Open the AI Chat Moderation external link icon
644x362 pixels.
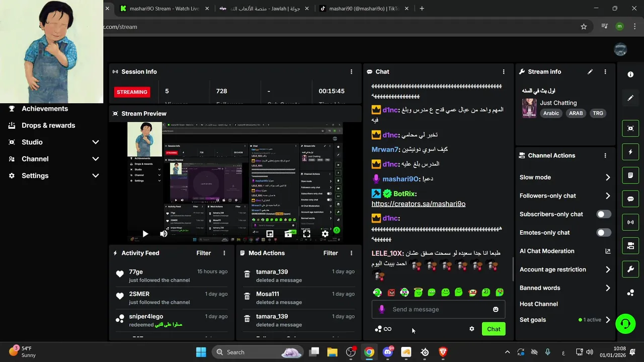click(x=608, y=251)
